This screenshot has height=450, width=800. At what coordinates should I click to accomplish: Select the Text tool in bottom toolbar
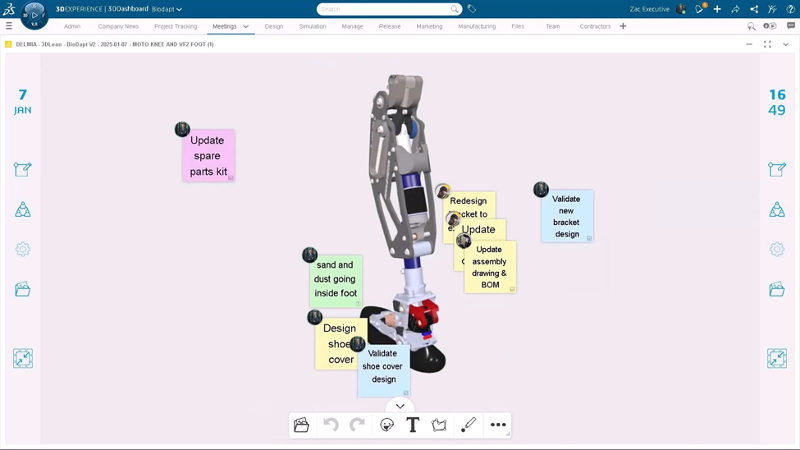413,425
